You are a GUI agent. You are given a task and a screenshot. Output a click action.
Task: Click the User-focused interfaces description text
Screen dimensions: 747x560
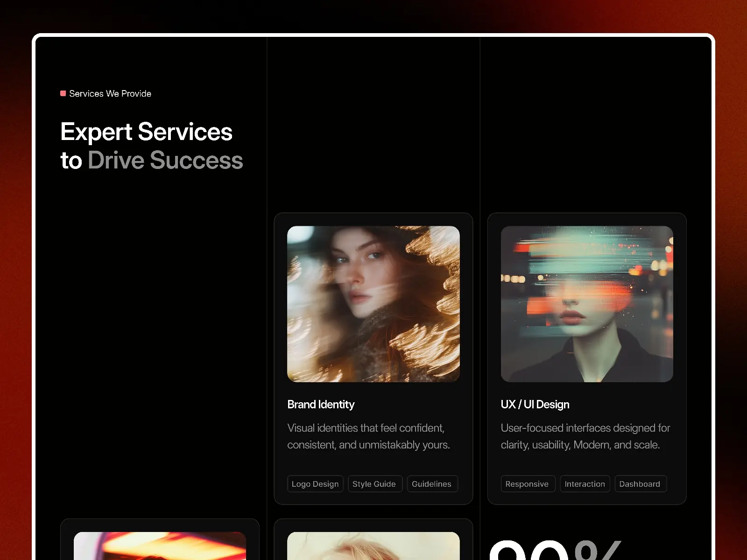(585, 436)
